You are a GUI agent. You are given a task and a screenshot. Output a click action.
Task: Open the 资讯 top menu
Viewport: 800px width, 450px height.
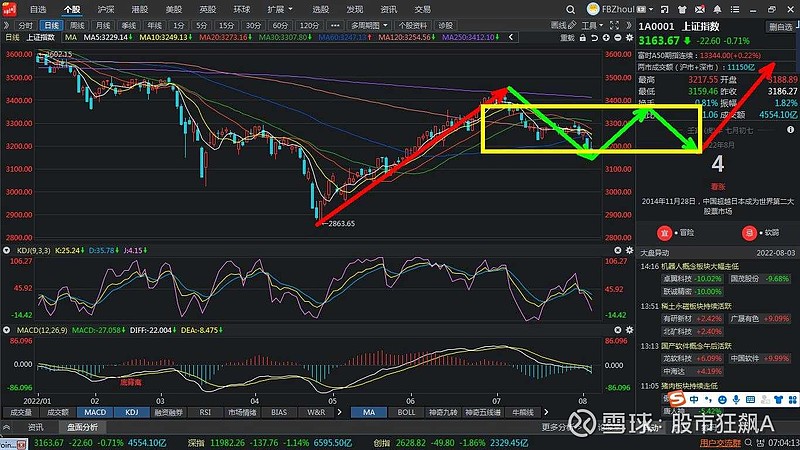click(x=388, y=9)
